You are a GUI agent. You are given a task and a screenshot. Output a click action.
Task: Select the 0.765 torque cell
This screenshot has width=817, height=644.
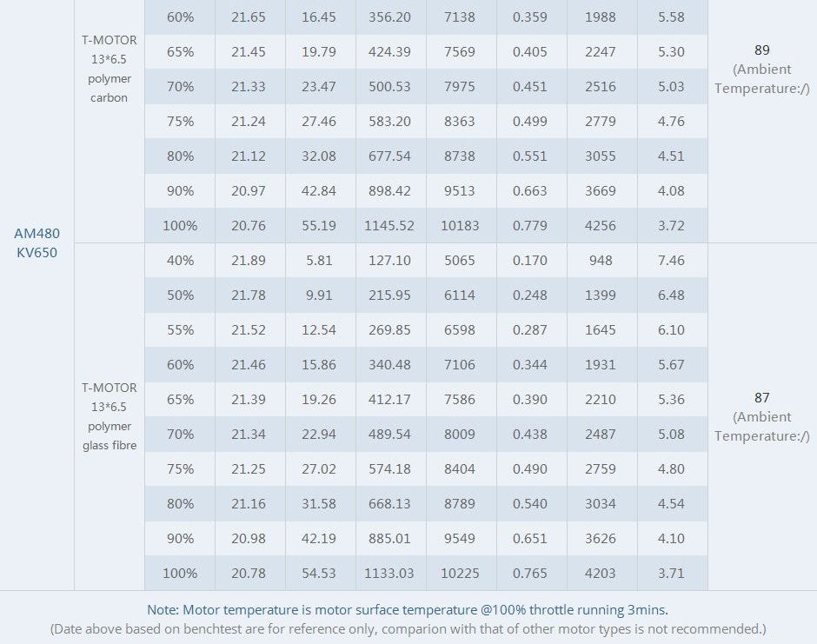530,573
